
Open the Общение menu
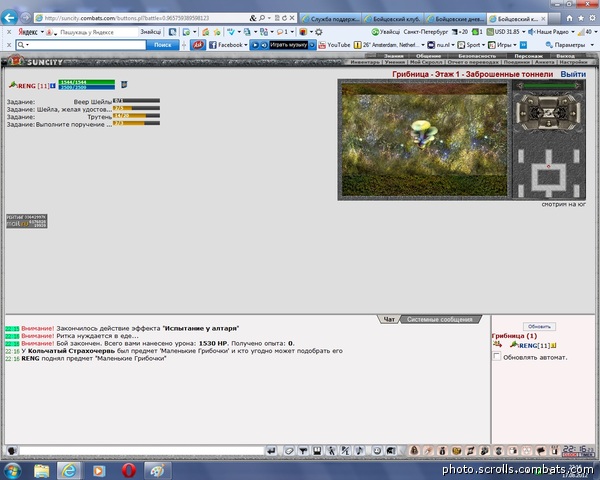428,56
